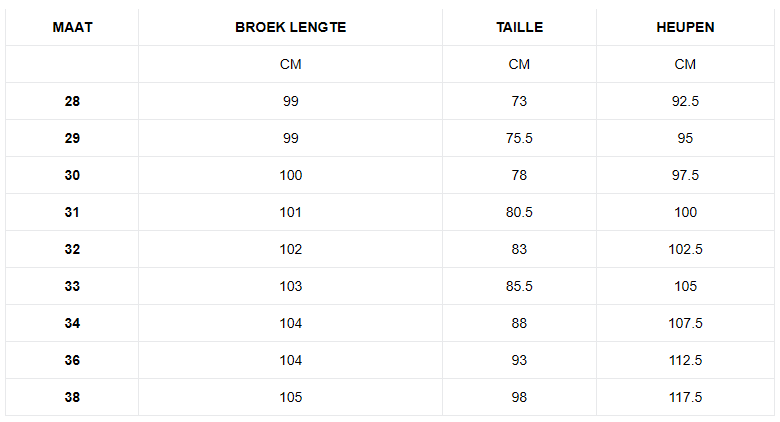Select size 31 row label

pos(72,212)
